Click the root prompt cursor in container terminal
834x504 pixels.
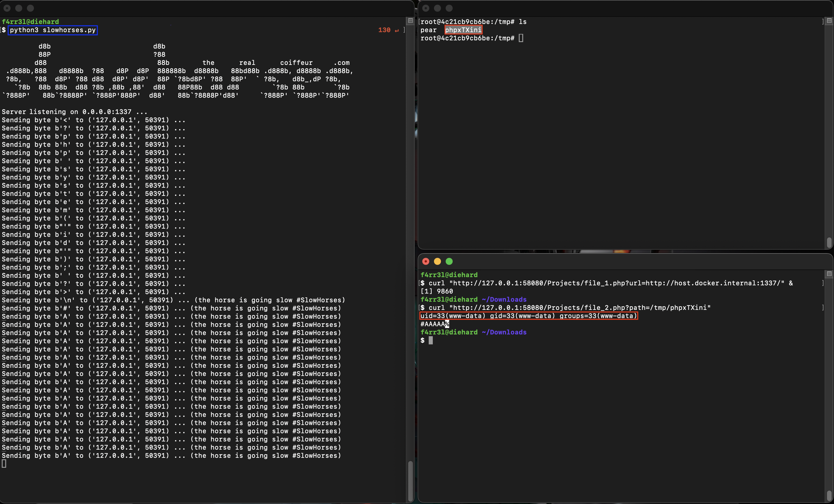click(x=521, y=38)
